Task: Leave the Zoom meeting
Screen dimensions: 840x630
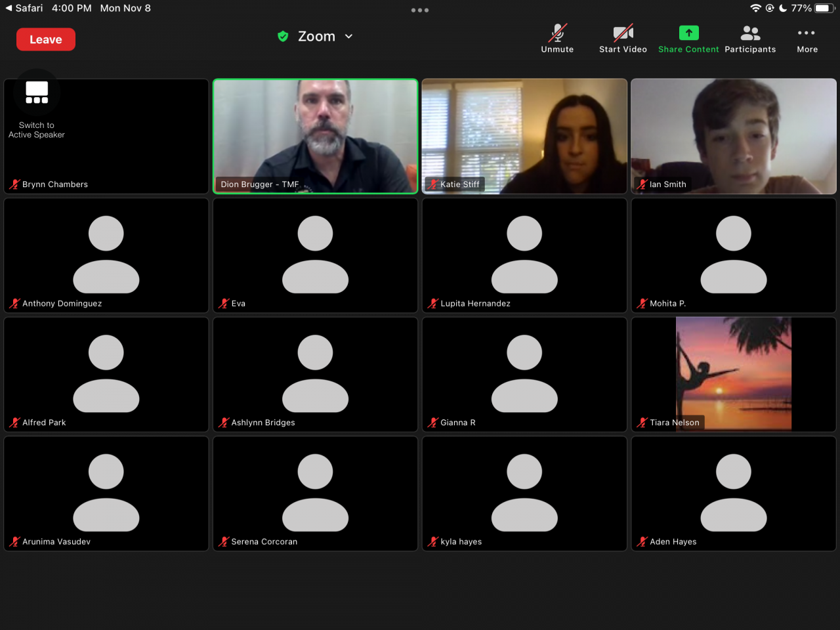Action: click(46, 39)
